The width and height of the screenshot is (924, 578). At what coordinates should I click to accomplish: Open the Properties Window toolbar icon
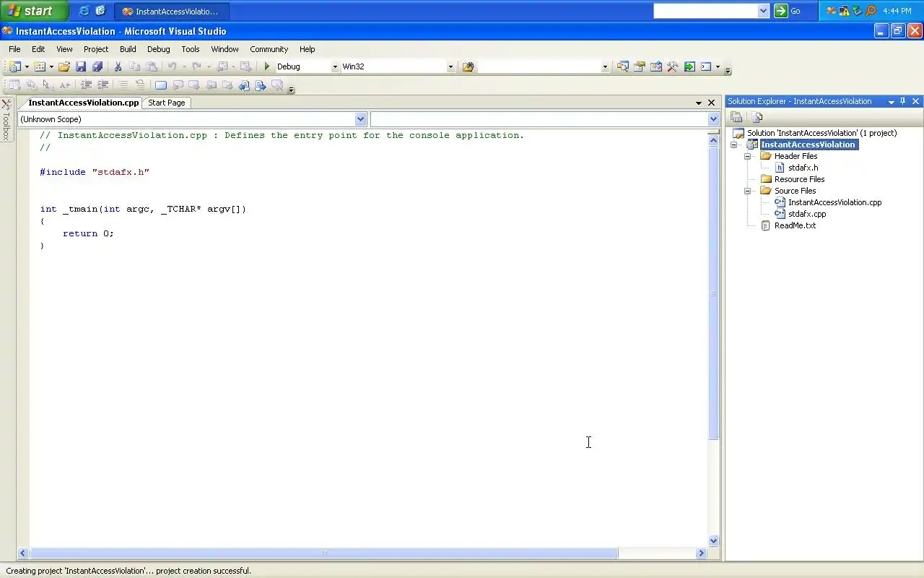pos(639,66)
